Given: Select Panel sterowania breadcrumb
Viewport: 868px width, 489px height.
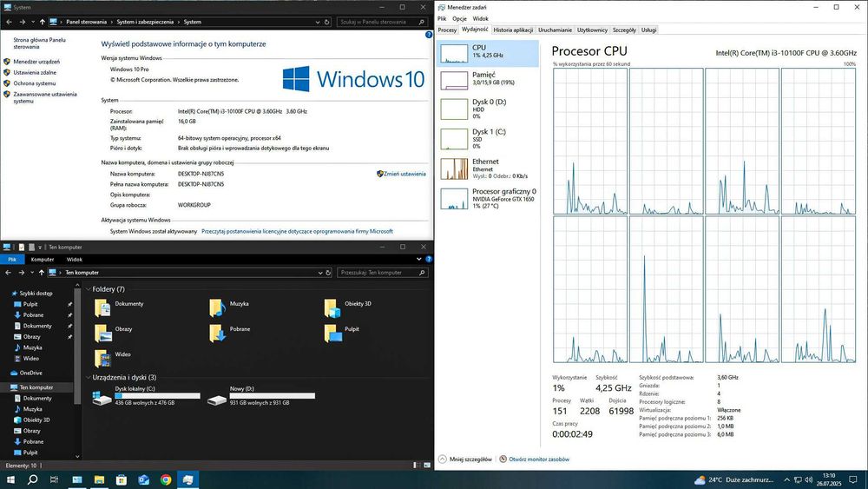Looking at the screenshot, I should pos(86,23).
